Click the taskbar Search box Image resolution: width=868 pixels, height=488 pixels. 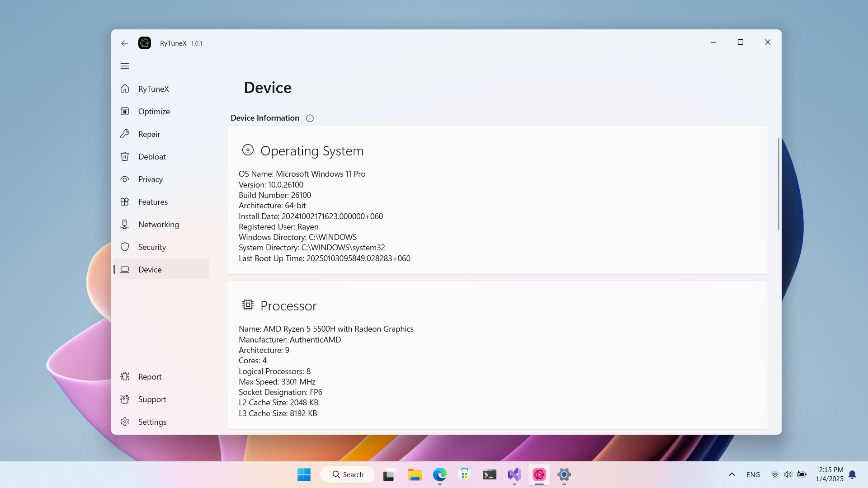pyautogui.click(x=347, y=474)
